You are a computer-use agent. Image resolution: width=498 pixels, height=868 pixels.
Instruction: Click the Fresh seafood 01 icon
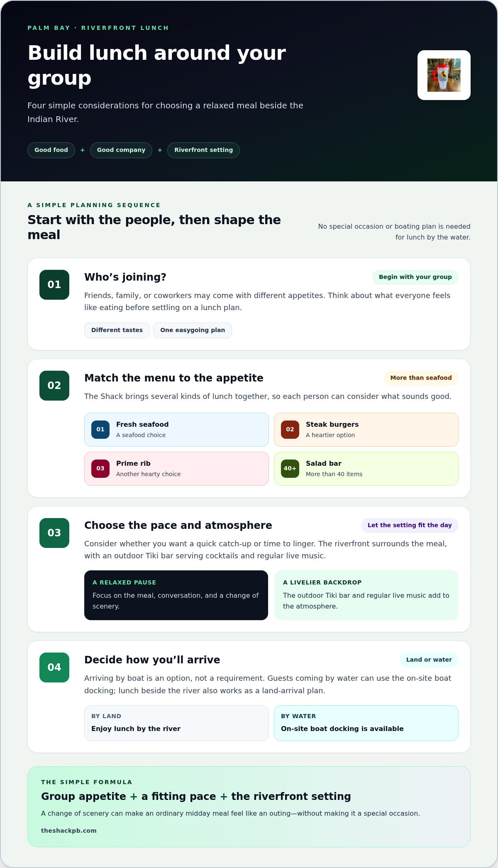(x=100, y=430)
